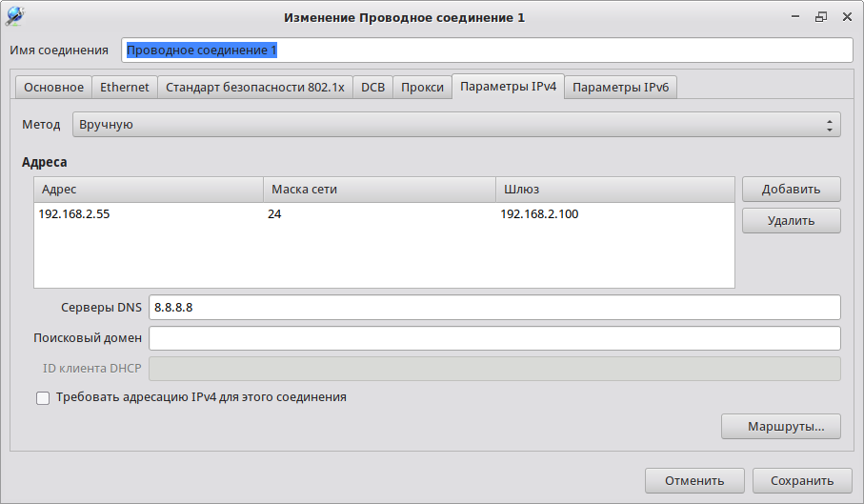
Task: Switch to Параметры IPv6 tab
Action: (x=620, y=87)
